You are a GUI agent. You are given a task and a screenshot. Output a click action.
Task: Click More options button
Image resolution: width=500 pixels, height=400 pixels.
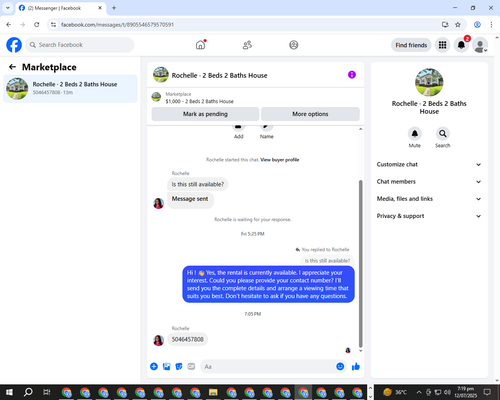click(310, 114)
